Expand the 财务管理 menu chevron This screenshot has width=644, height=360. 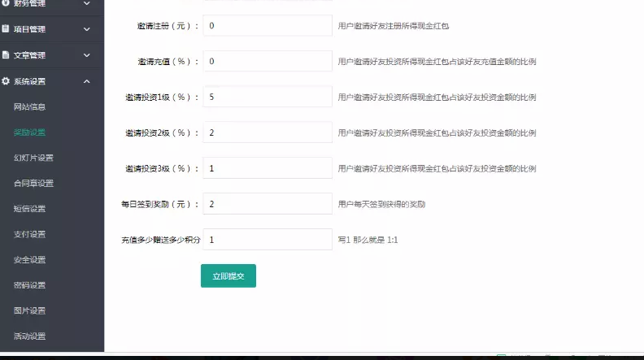click(x=87, y=4)
